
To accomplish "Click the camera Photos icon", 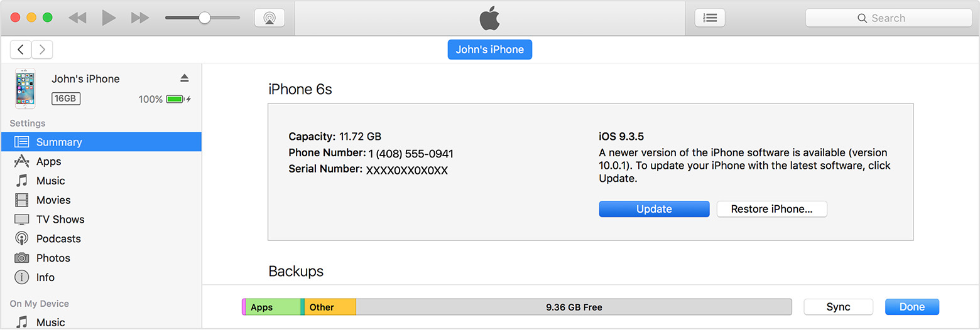I will [x=22, y=258].
